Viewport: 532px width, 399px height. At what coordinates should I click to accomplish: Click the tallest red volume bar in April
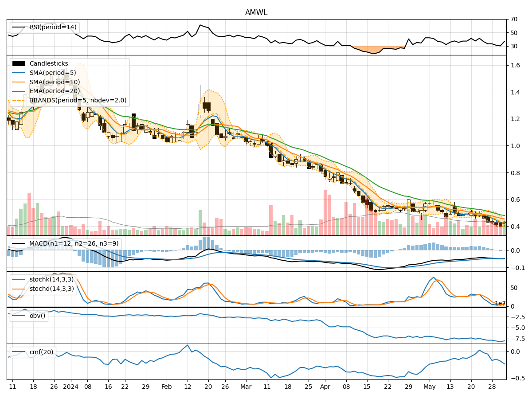pos(325,213)
